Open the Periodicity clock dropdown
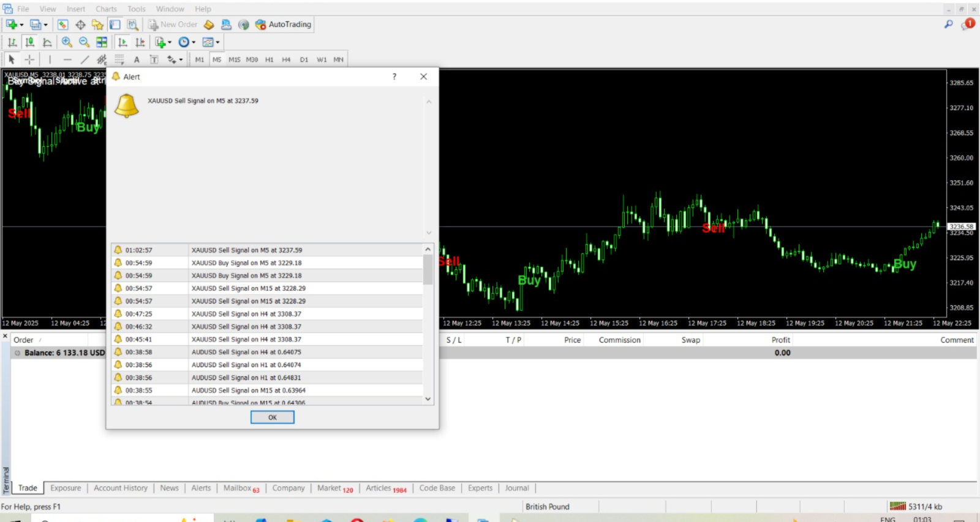The height and width of the screenshot is (522, 980). (x=187, y=42)
